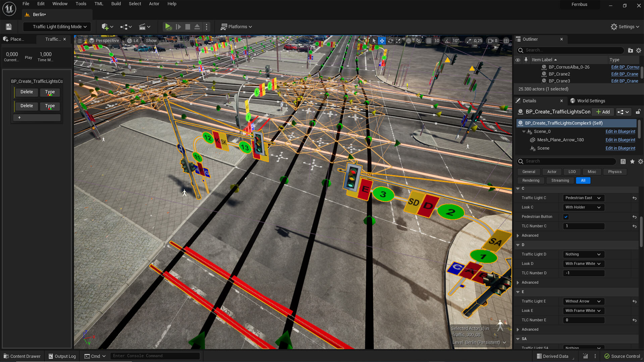Toggle the Outliner eye visibility column
Image resolution: width=644 pixels, height=362 pixels.
coord(518,60)
